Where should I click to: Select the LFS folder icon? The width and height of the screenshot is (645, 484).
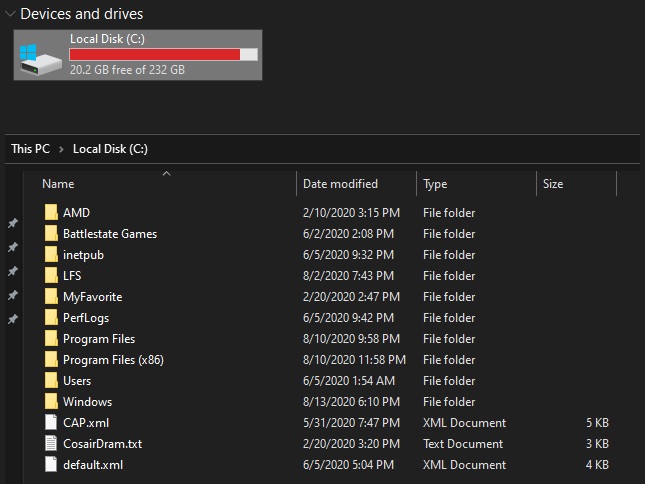(x=51, y=276)
